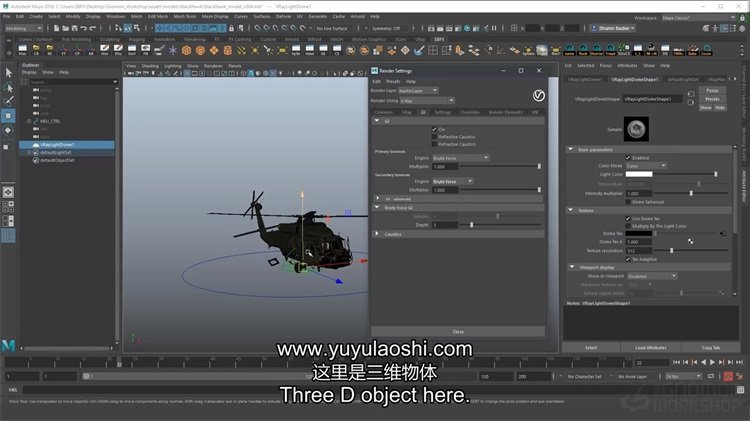Open the Rendering shelf tab
The width and height of the screenshot is (750, 421).
pyautogui.click(x=195, y=39)
